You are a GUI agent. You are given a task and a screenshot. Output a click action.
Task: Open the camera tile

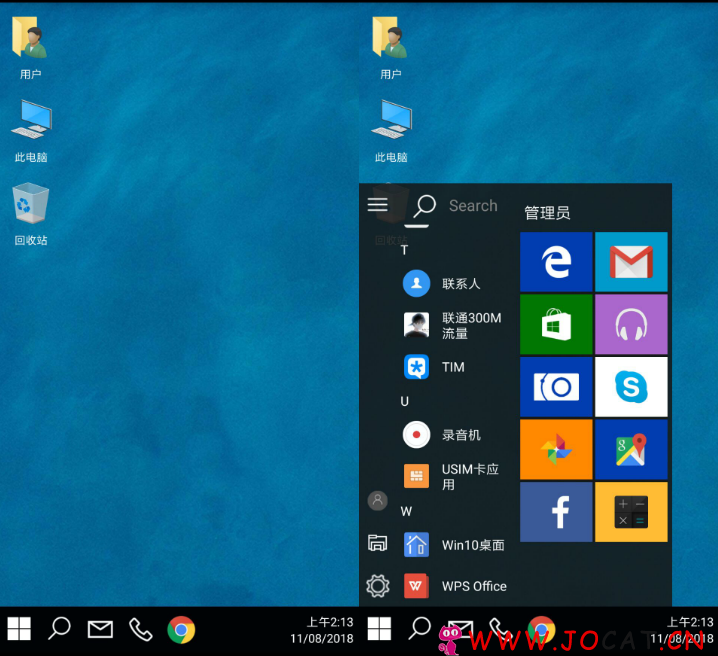click(x=556, y=387)
